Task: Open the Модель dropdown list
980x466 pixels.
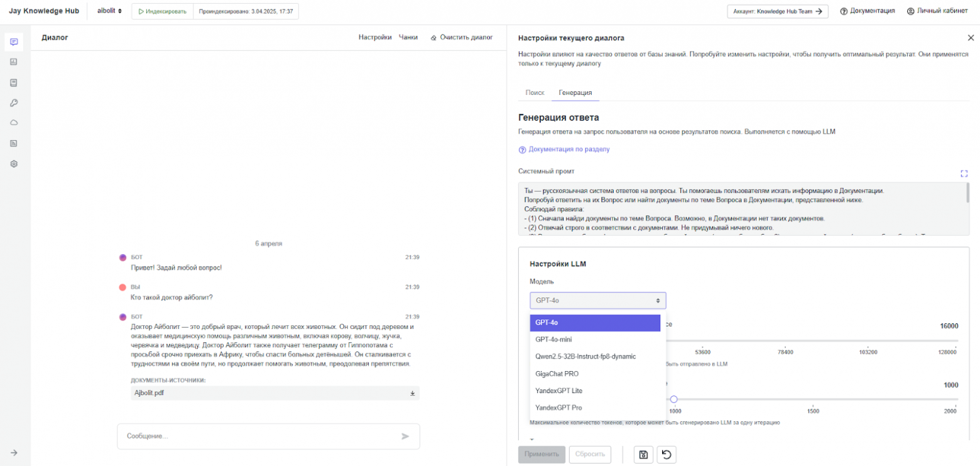Action: [x=597, y=300]
